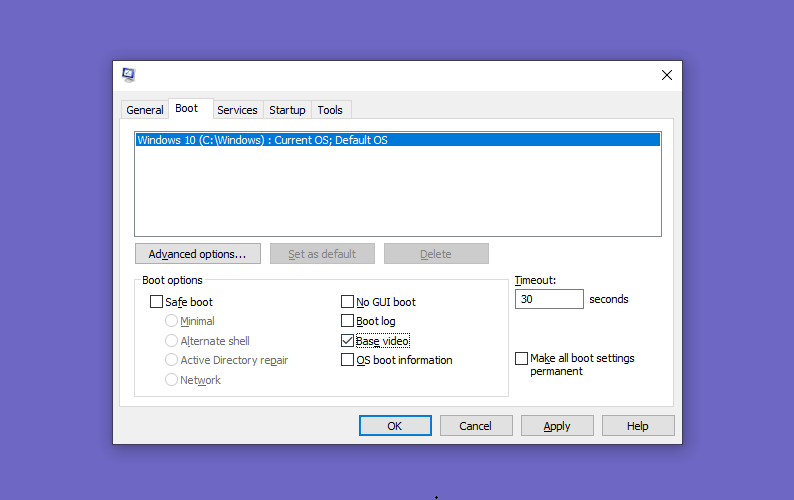
Task: Click the Cancel button
Action: [475, 426]
